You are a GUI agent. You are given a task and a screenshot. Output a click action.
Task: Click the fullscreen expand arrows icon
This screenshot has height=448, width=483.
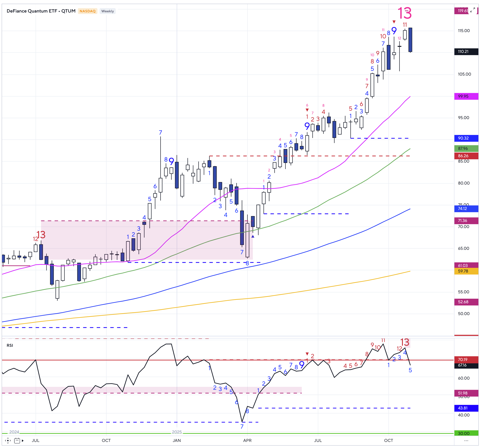[472, 10]
